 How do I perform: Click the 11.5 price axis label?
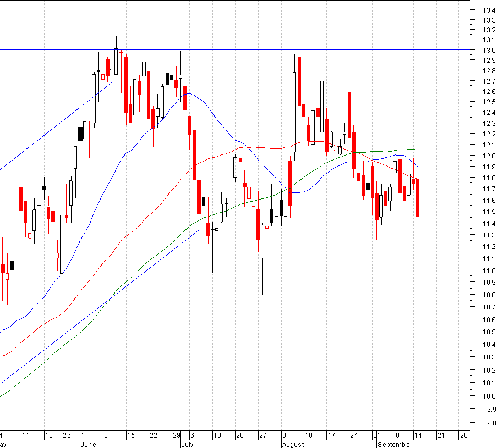coord(489,211)
